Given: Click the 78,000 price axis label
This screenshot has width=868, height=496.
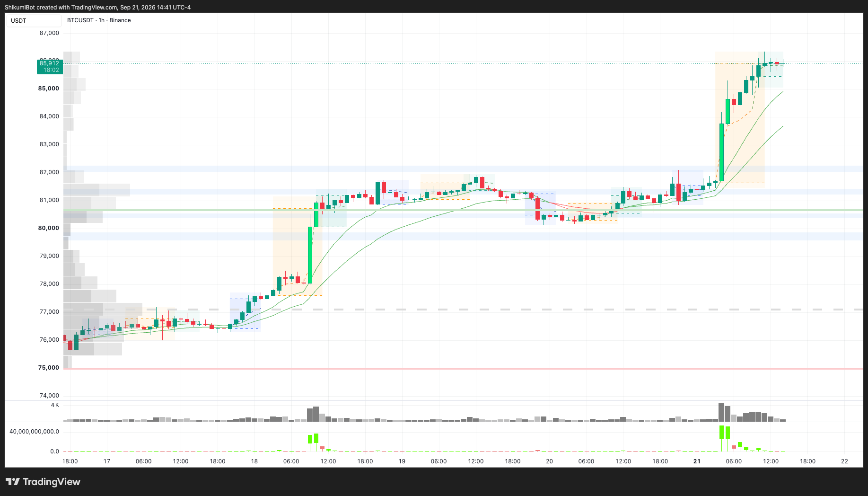Looking at the screenshot, I should click(49, 284).
